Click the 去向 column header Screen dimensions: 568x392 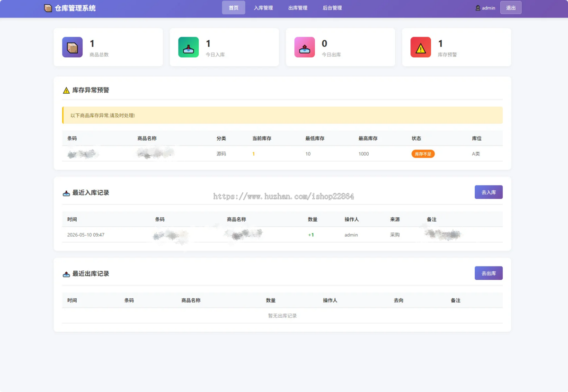coord(399,300)
